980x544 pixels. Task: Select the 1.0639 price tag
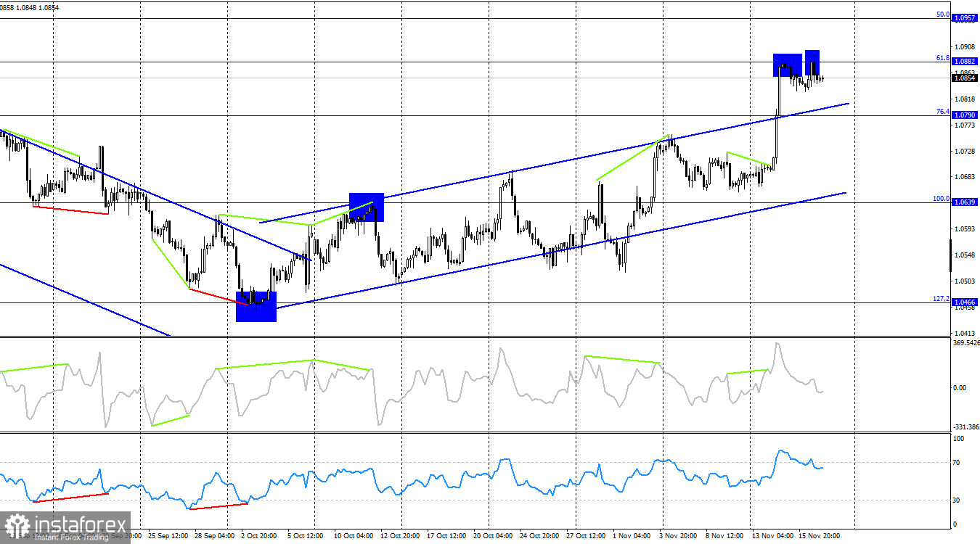[x=965, y=202]
